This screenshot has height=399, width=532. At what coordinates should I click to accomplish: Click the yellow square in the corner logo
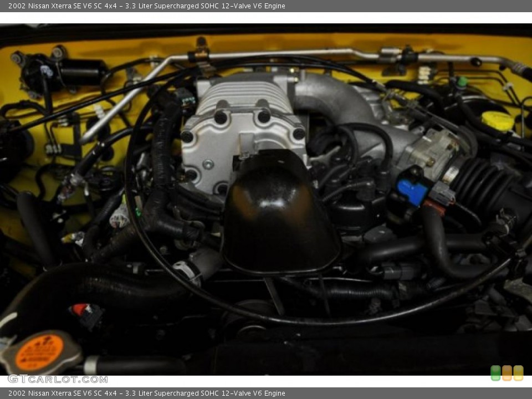[x=519, y=373]
